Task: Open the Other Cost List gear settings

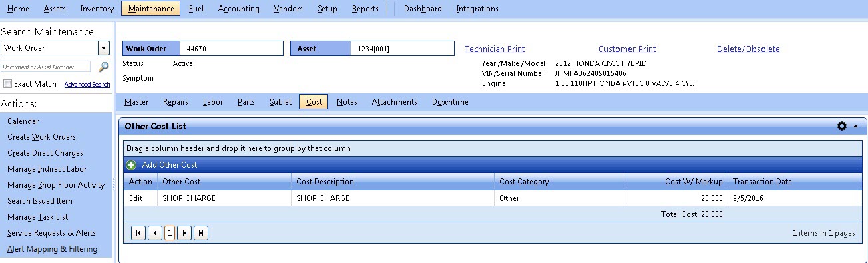Action: click(842, 126)
